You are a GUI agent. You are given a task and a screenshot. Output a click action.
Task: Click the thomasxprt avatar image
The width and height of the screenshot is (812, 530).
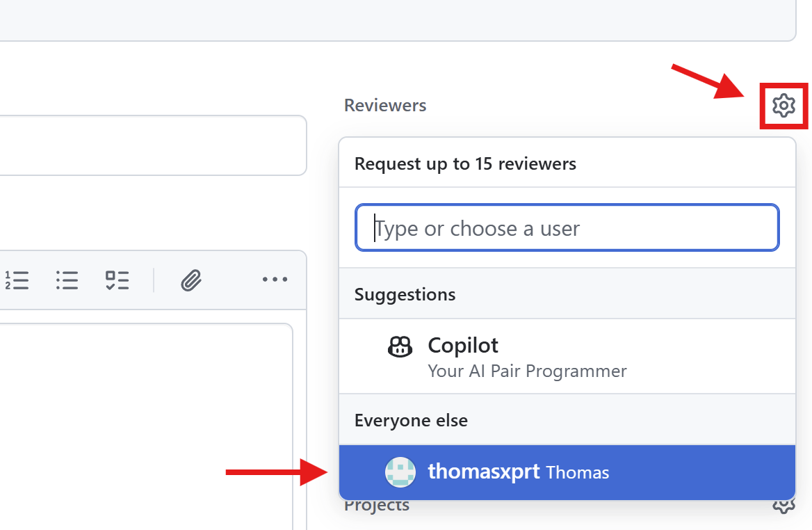(400, 472)
